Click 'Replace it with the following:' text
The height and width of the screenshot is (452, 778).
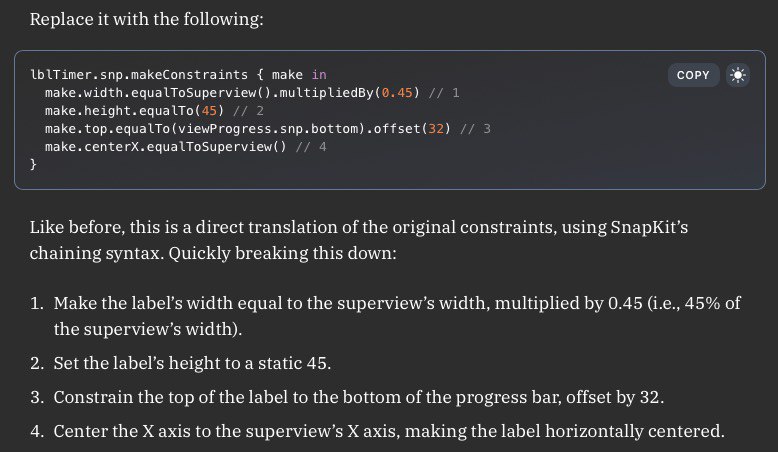coord(146,19)
